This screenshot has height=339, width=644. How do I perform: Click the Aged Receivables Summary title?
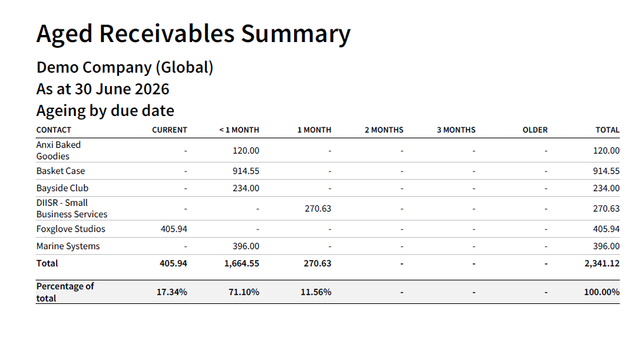[193, 34]
